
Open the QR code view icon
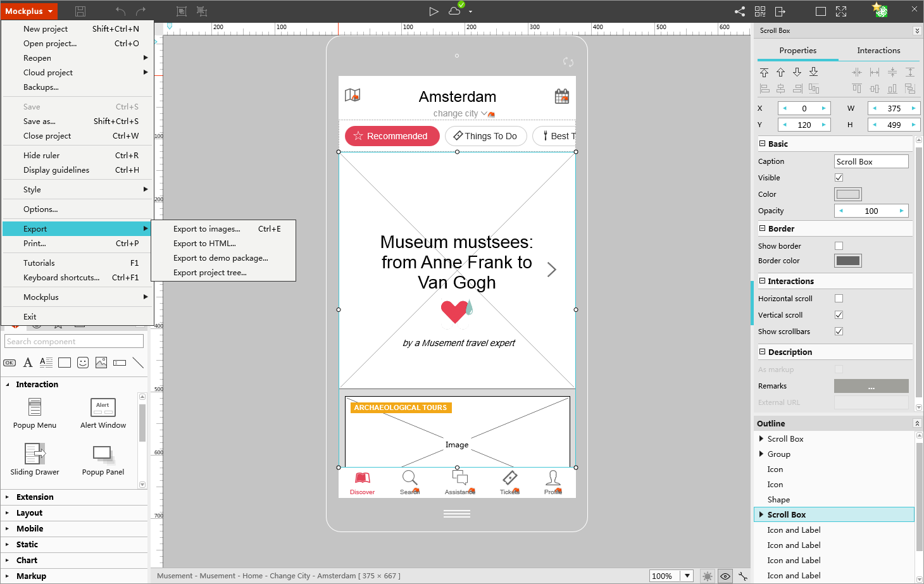pyautogui.click(x=760, y=11)
